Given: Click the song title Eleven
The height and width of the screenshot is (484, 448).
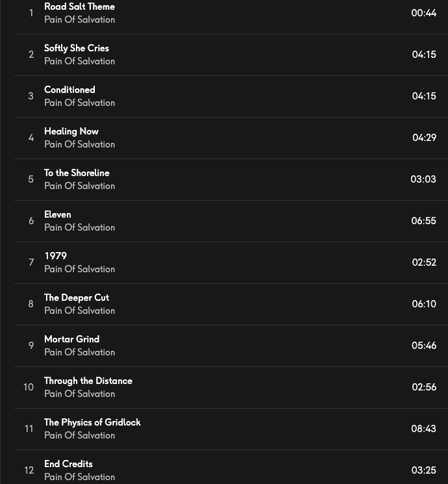Looking at the screenshot, I should click(58, 214).
